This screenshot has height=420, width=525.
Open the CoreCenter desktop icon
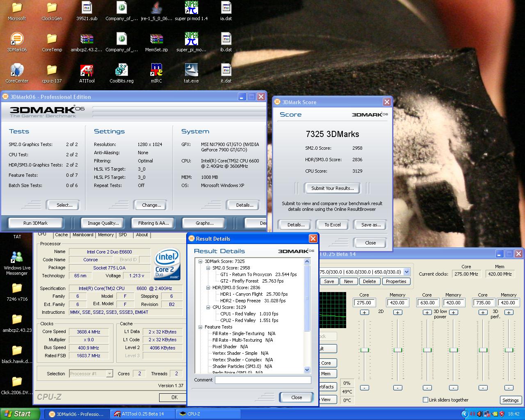pyautogui.click(x=17, y=70)
